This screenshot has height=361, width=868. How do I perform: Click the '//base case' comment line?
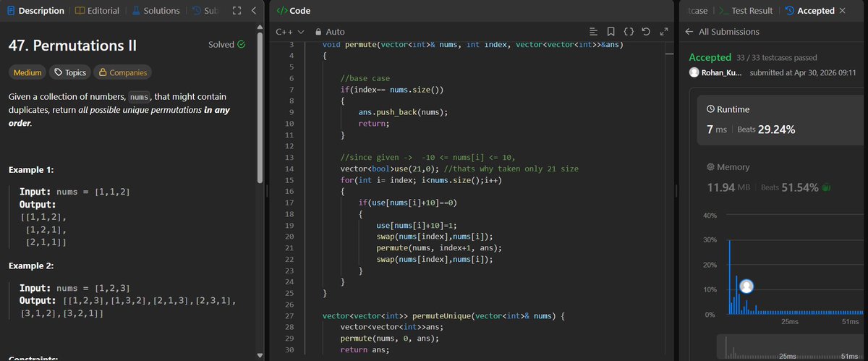click(364, 78)
